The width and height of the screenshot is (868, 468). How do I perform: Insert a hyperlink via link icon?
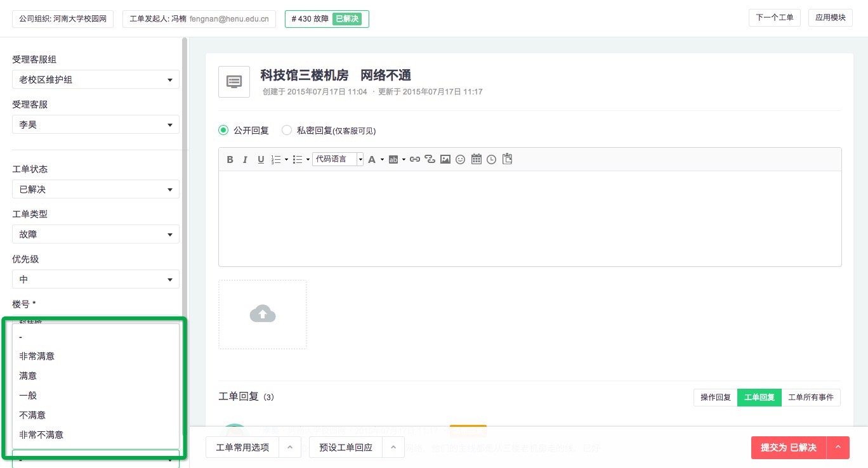[414, 159]
